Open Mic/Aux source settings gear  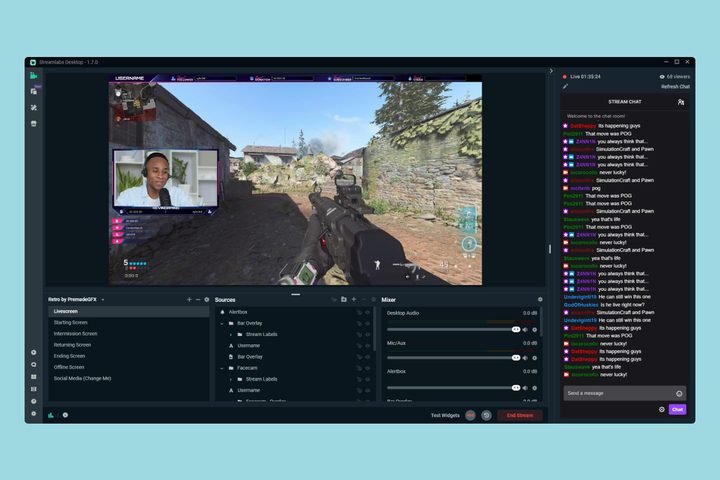[x=535, y=358]
